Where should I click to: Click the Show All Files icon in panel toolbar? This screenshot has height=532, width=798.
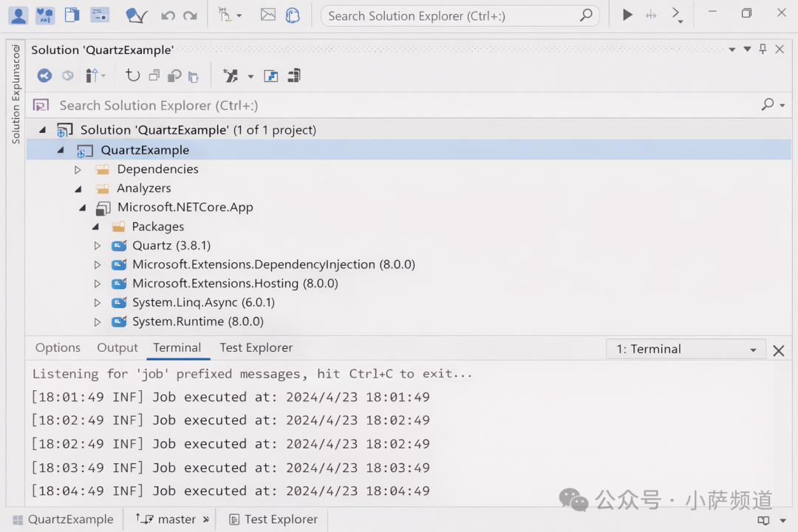click(194, 77)
